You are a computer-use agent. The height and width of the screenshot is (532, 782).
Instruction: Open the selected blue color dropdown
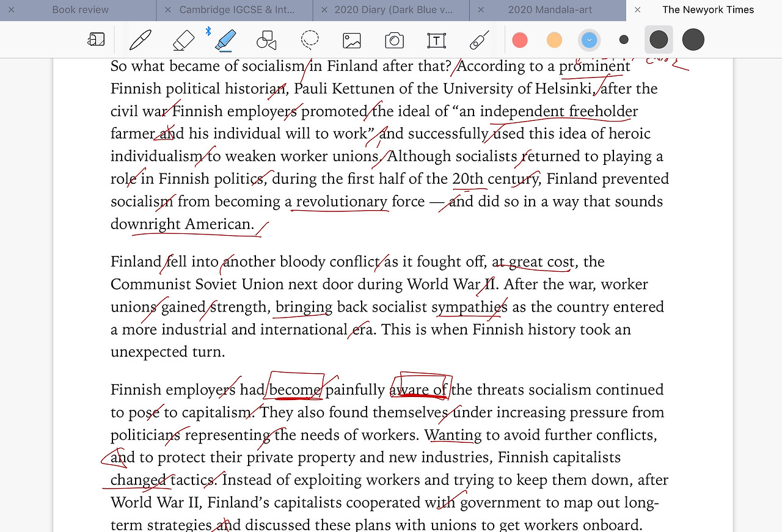pos(589,40)
